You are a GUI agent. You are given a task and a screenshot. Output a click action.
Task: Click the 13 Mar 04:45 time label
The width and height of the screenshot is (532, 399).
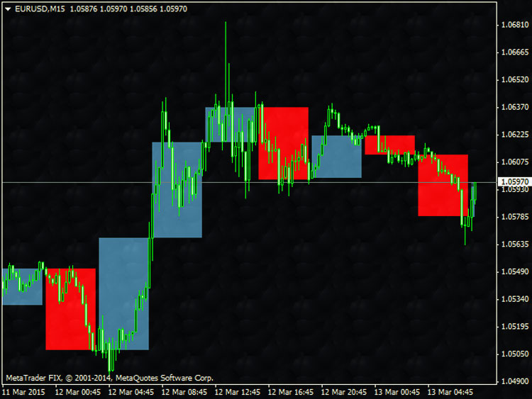(450, 391)
